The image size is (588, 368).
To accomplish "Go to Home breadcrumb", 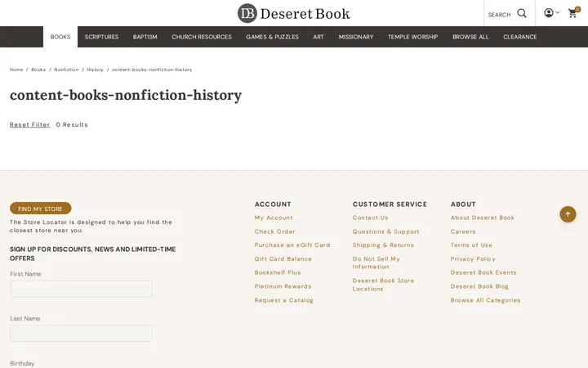I will point(16,70).
